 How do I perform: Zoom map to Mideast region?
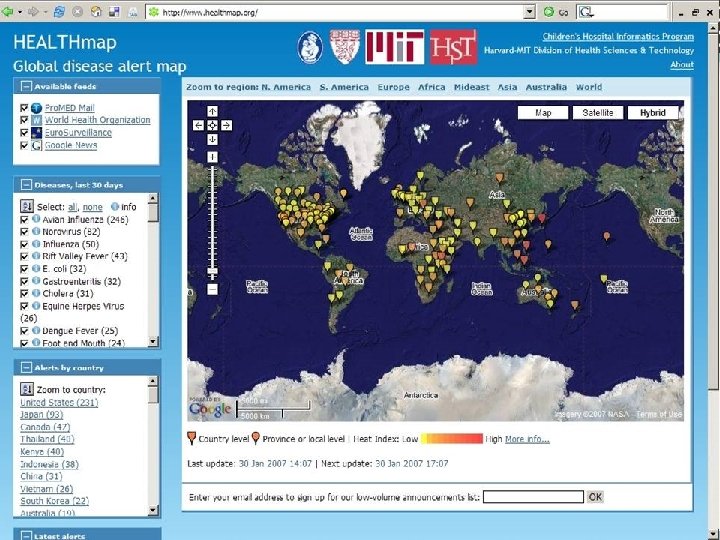[x=472, y=87]
